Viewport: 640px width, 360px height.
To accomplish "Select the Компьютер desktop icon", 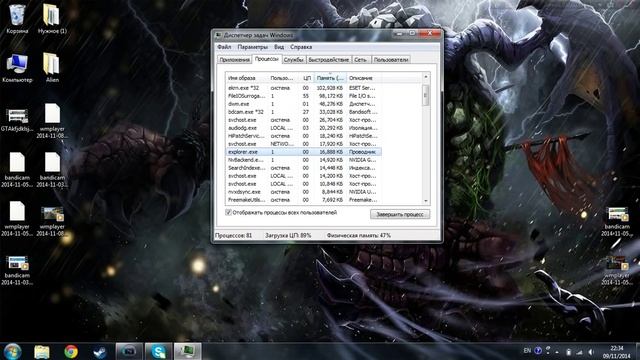I will (x=17, y=68).
